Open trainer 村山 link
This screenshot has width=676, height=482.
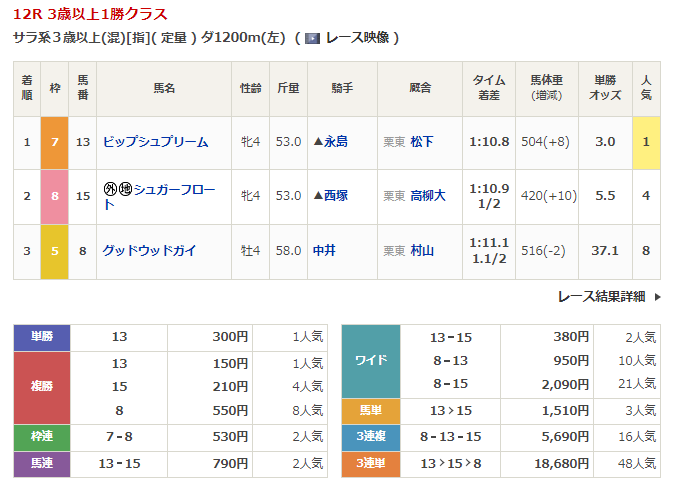tap(422, 250)
